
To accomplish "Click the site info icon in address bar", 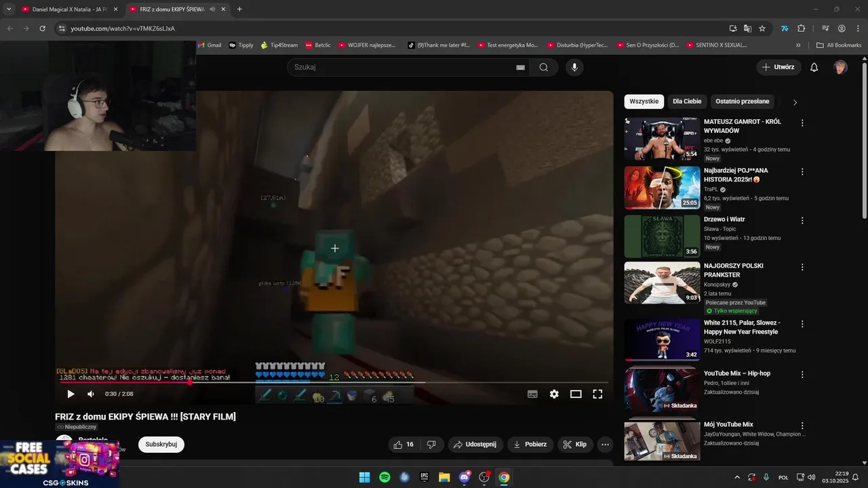I will click(x=62, y=28).
